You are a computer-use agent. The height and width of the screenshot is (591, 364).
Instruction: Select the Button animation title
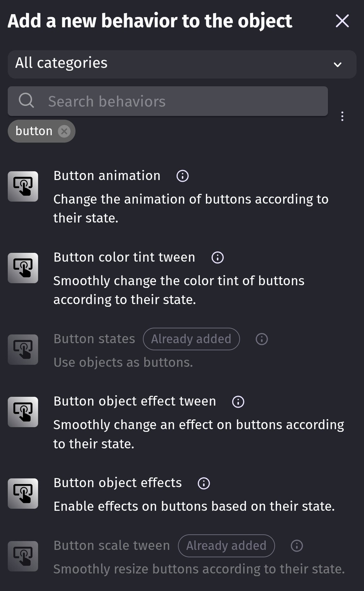pos(107,176)
